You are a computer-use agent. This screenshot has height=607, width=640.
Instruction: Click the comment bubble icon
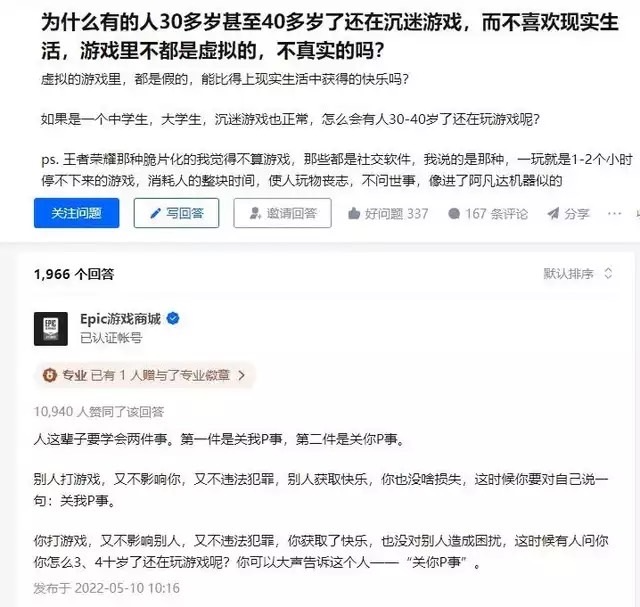[454, 213]
